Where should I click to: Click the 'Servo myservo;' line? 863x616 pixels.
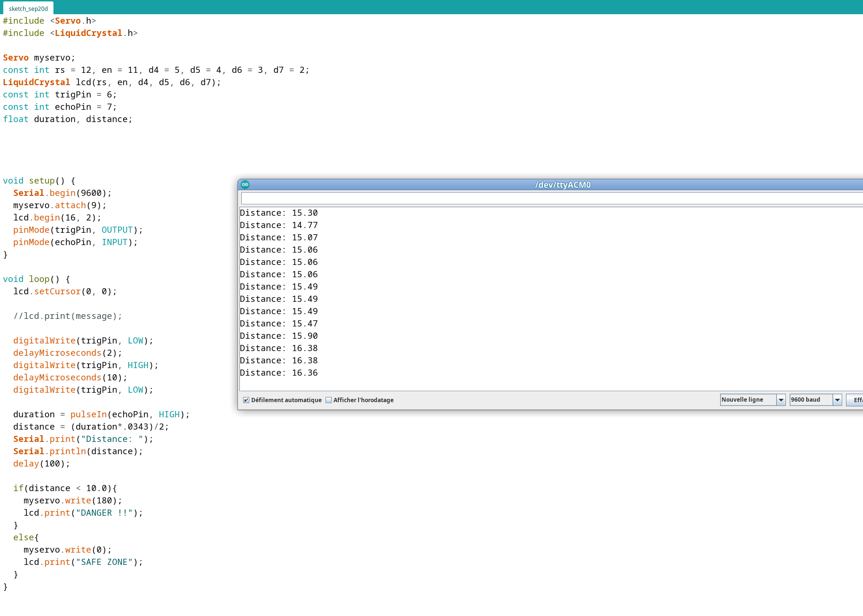click(x=39, y=58)
